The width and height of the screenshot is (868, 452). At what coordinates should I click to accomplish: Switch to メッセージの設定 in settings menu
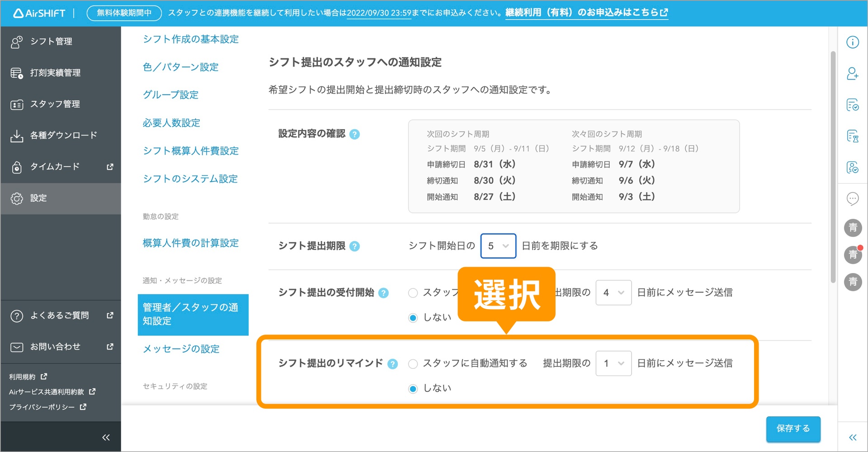point(181,348)
